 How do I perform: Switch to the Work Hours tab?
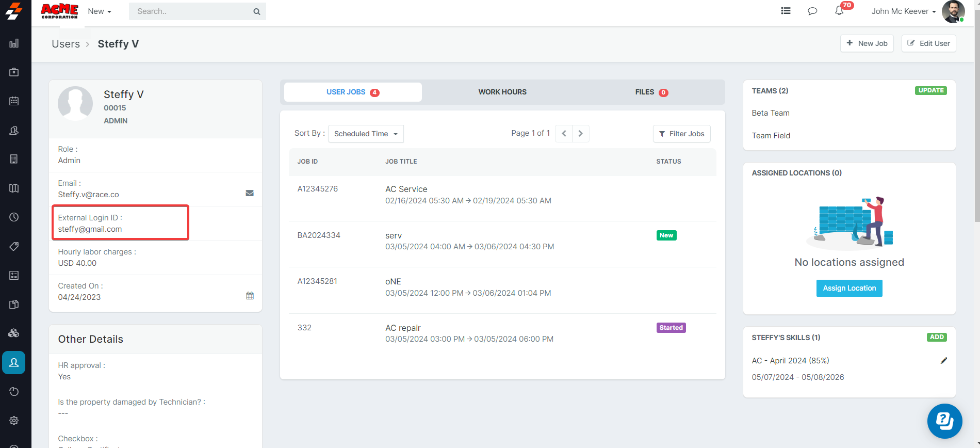pos(502,92)
